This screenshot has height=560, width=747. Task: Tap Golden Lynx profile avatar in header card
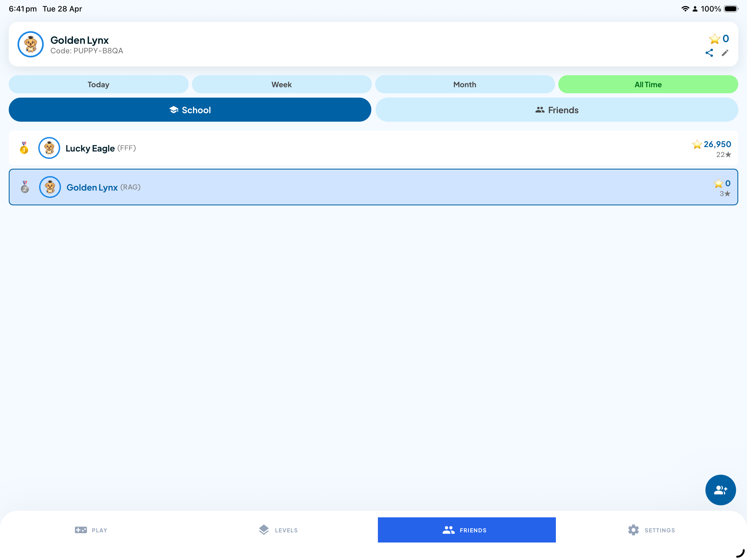pos(31,44)
